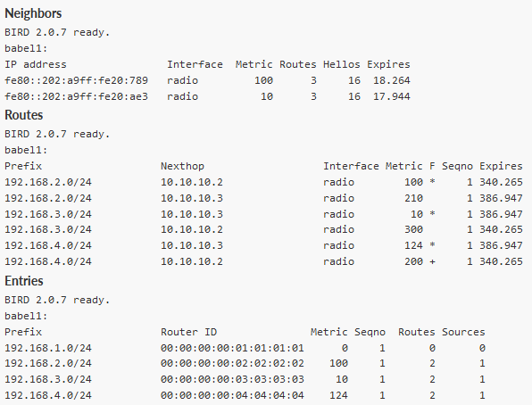Click the Nexthop column header
Viewport: 532px width, 405px height.
pyautogui.click(x=182, y=166)
